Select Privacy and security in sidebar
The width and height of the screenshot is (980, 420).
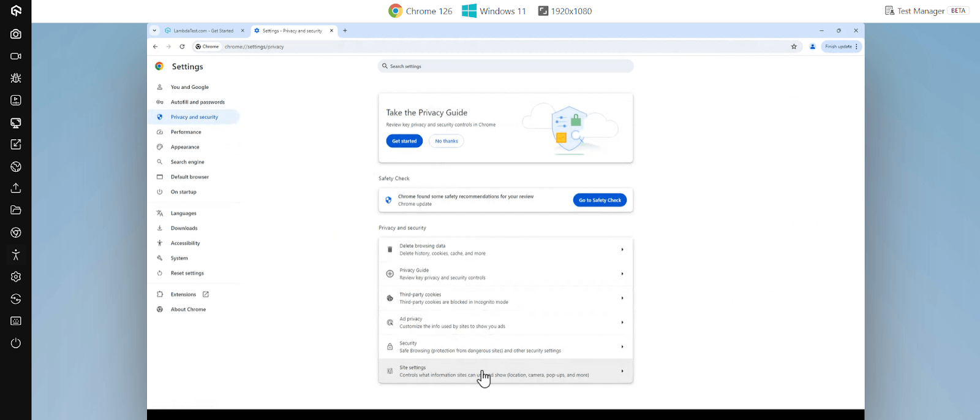pos(194,117)
